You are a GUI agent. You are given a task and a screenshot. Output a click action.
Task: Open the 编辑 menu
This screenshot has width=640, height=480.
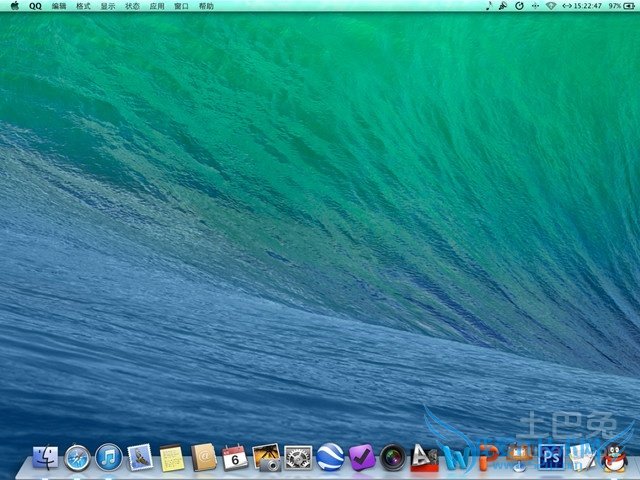(60, 6)
